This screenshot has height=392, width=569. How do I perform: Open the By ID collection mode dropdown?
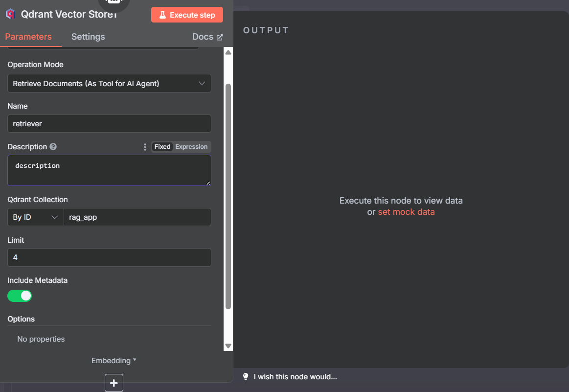point(36,217)
